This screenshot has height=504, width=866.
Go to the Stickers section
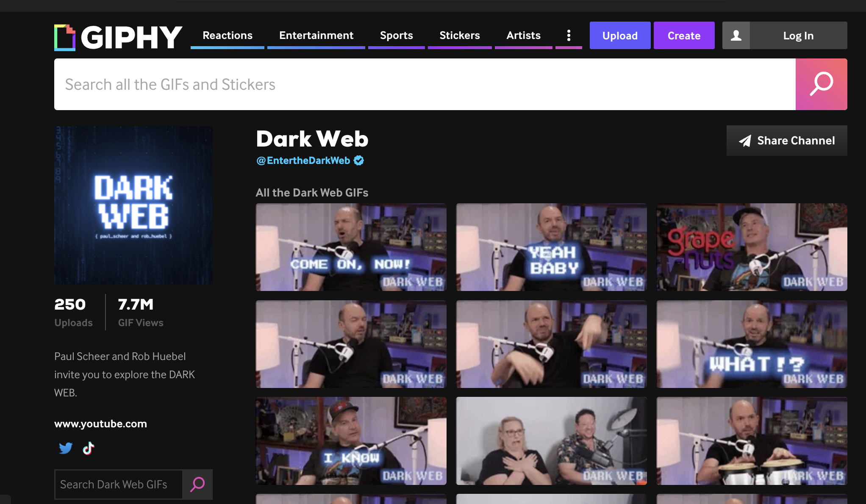coord(460,36)
